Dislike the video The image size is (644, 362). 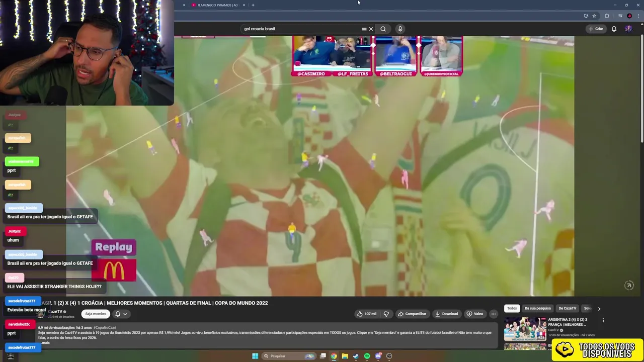[x=386, y=314]
